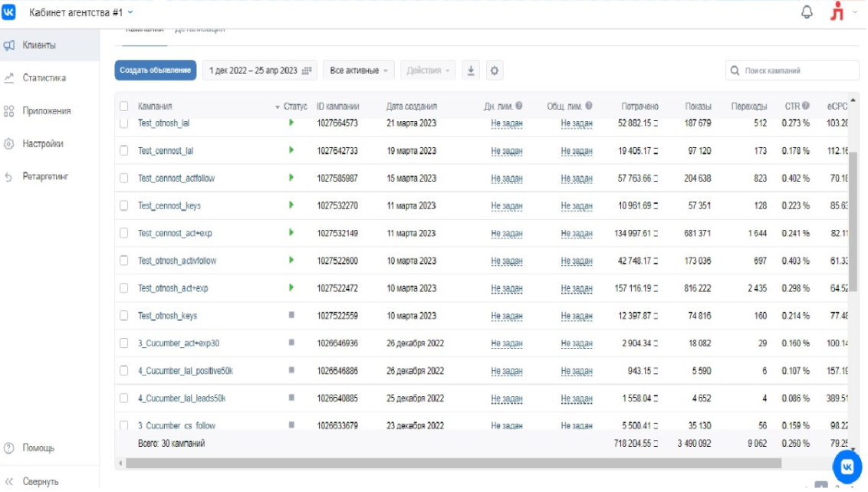Check the Test_cennost_act+exp row checkbox

pos(124,233)
